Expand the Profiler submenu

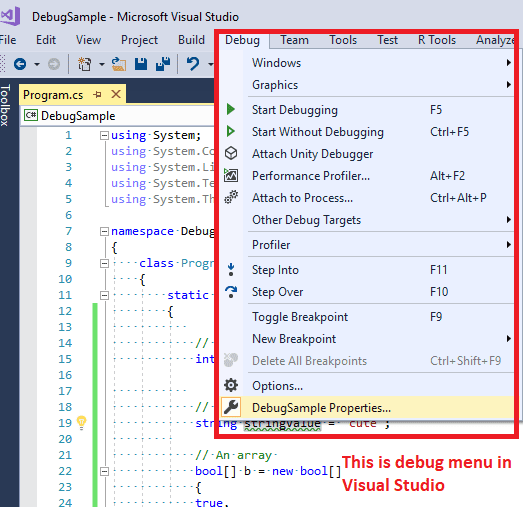(367, 245)
